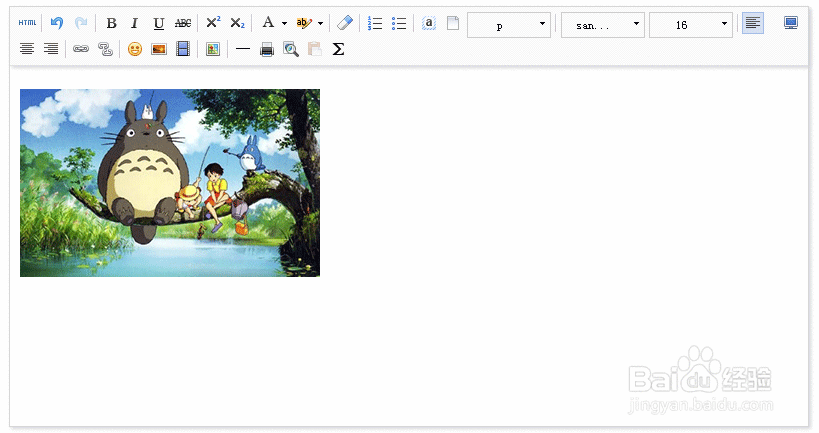Screen dimensions: 819x433
Task: Open the paragraph format dropdown showing p
Action: pyautogui.click(x=509, y=25)
